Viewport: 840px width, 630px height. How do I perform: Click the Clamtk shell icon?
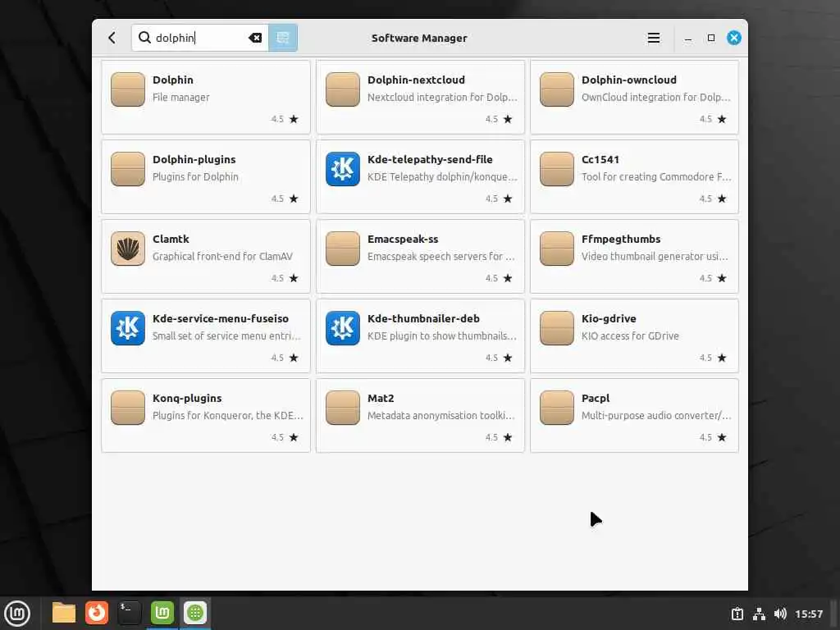[127, 249]
